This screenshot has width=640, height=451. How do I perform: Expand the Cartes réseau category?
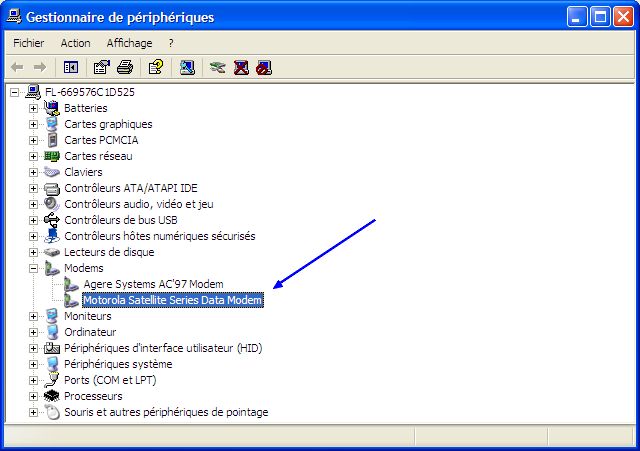point(33,156)
